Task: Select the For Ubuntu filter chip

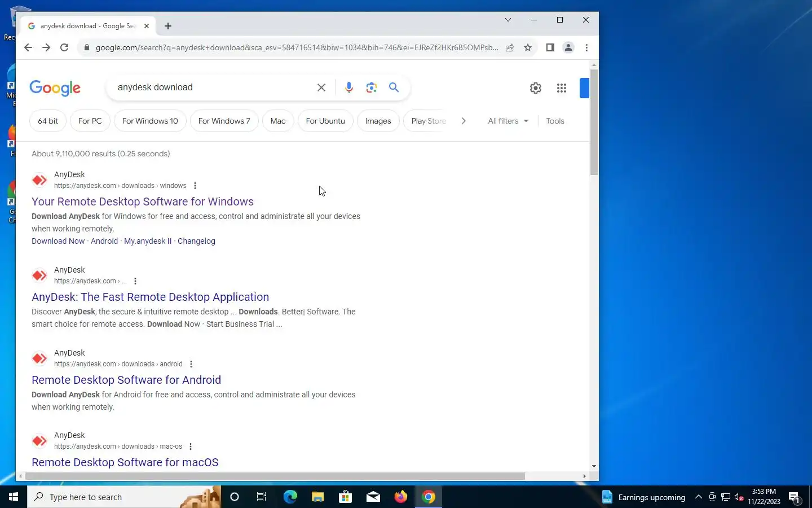Action: point(325,121)
